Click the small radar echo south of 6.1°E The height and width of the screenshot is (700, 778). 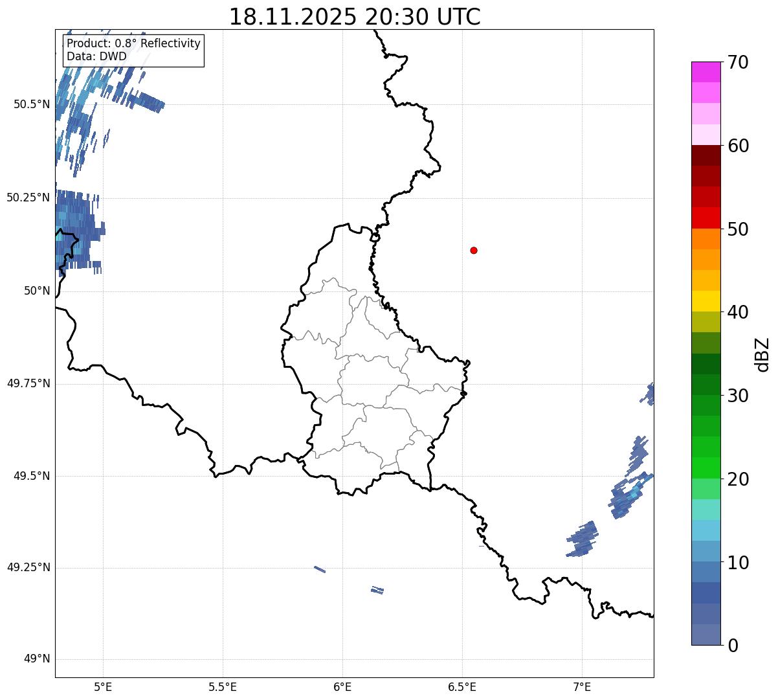pos(377,590)
